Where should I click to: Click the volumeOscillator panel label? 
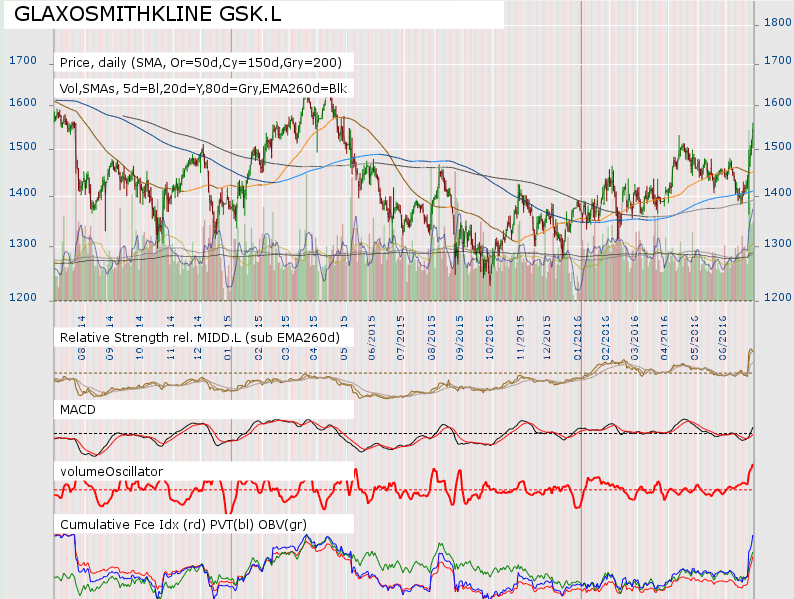coord(111,471)
